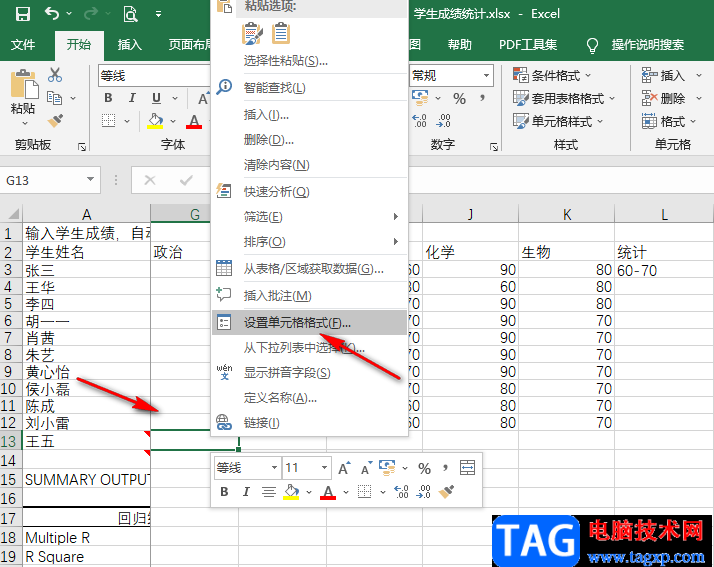714x567 pixels.
Task: Click the ribbon borders icon
Action: tap(108, 121)
